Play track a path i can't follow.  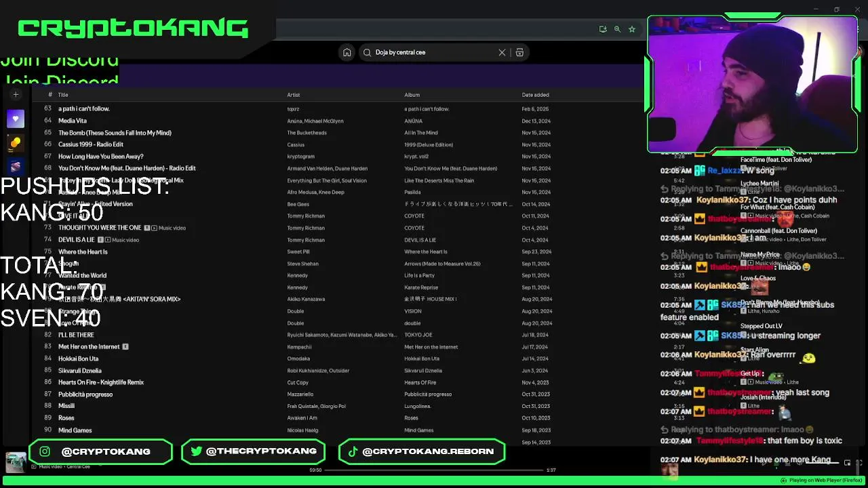coord(84,108)
